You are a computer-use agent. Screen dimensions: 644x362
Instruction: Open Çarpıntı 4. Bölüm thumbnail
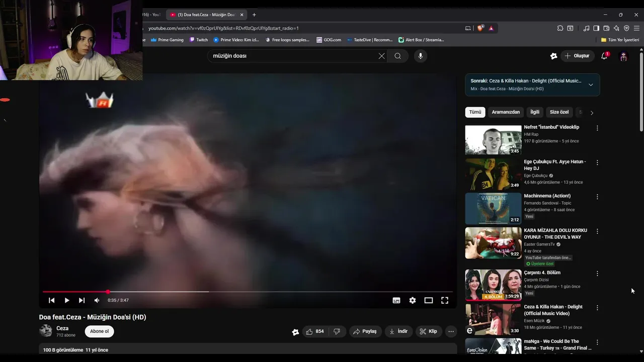[x=493, y=285]
